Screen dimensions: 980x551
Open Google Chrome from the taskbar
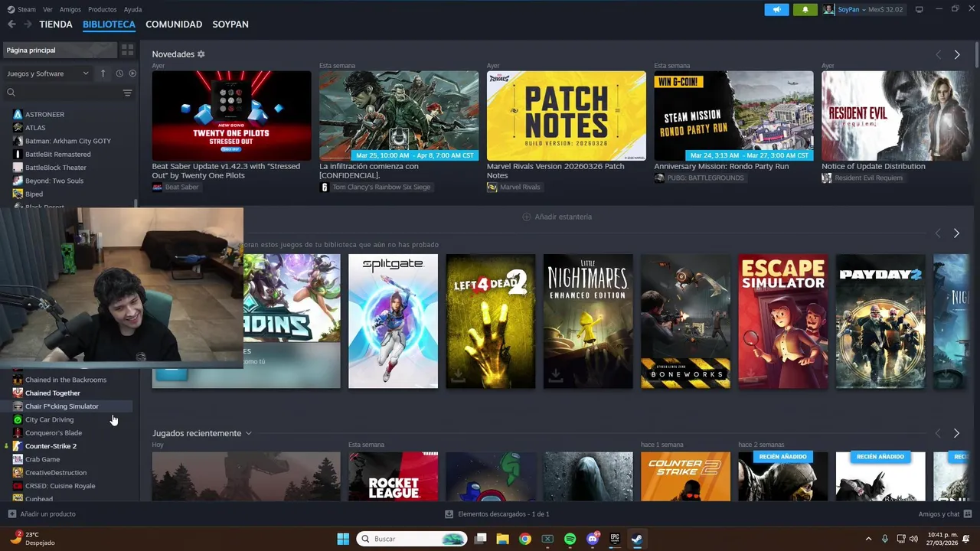(x=524, y=539)
